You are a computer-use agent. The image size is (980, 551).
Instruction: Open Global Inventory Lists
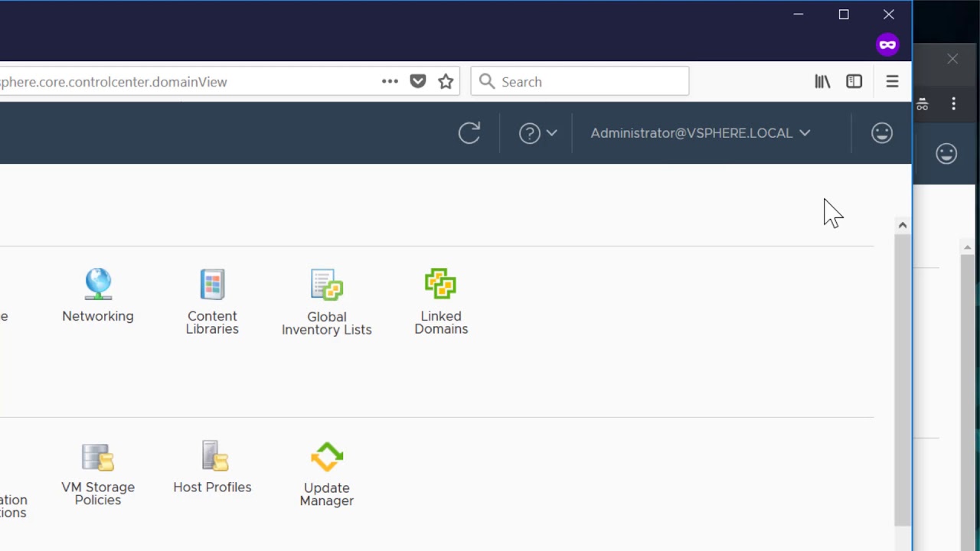click(x=327, y=302)
